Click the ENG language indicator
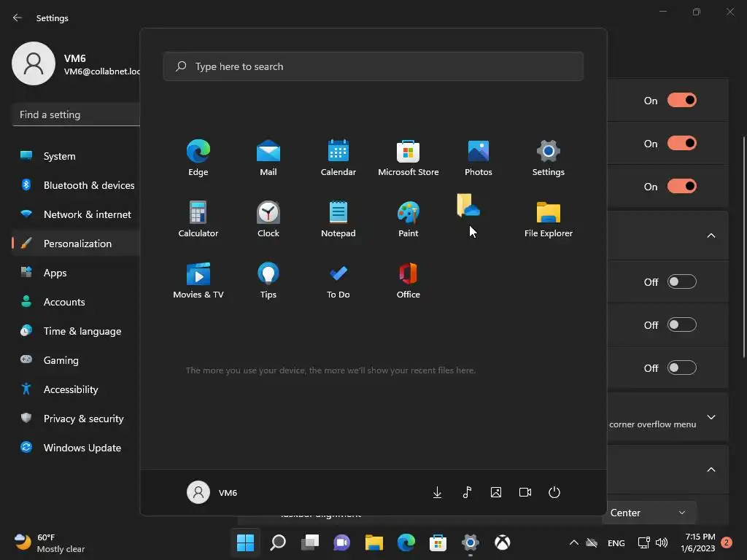Screen dimensions: 747x560 [616, 542]
